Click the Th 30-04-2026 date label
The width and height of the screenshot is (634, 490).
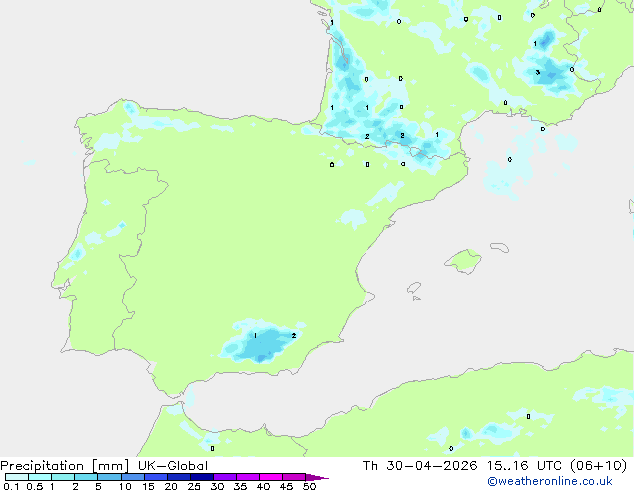(x=420, y=466)
